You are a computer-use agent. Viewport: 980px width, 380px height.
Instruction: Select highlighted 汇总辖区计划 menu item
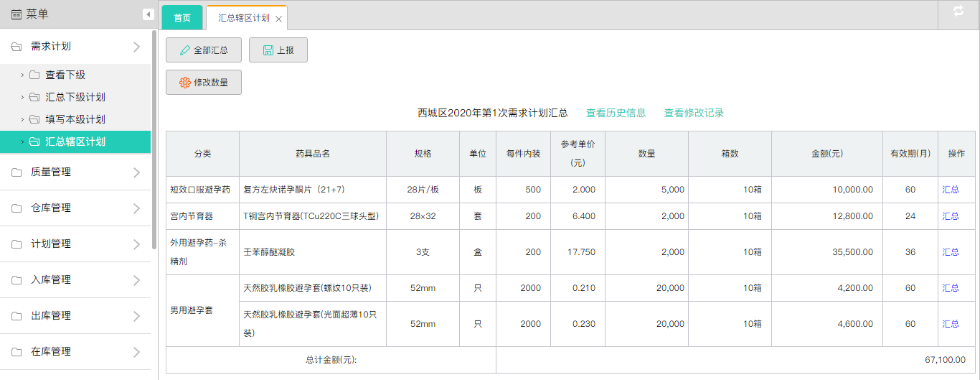75,142
